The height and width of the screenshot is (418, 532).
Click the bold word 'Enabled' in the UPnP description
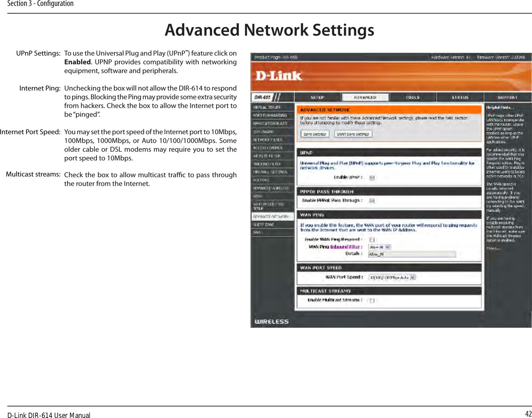pos(78,62)
